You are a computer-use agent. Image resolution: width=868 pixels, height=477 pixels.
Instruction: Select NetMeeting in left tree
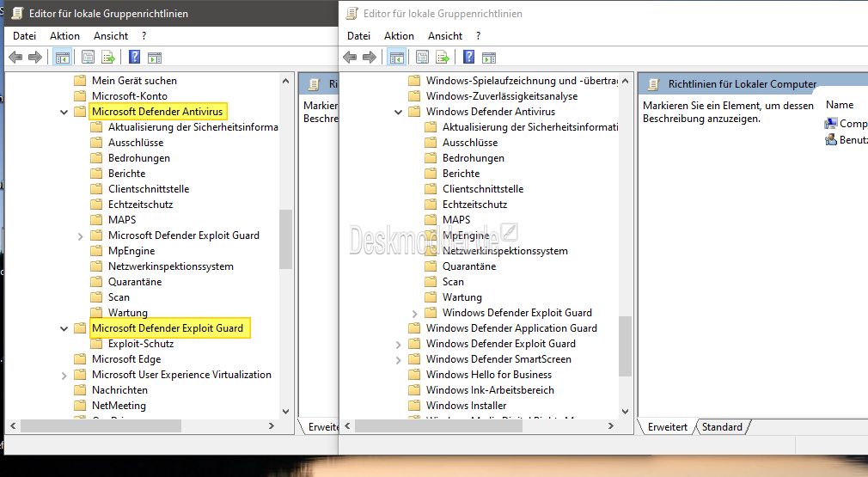point(119,406)
